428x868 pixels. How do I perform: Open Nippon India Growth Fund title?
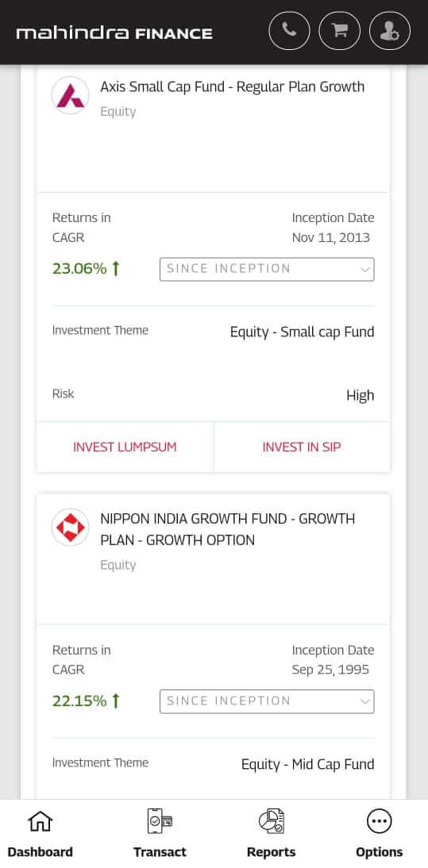228,529
